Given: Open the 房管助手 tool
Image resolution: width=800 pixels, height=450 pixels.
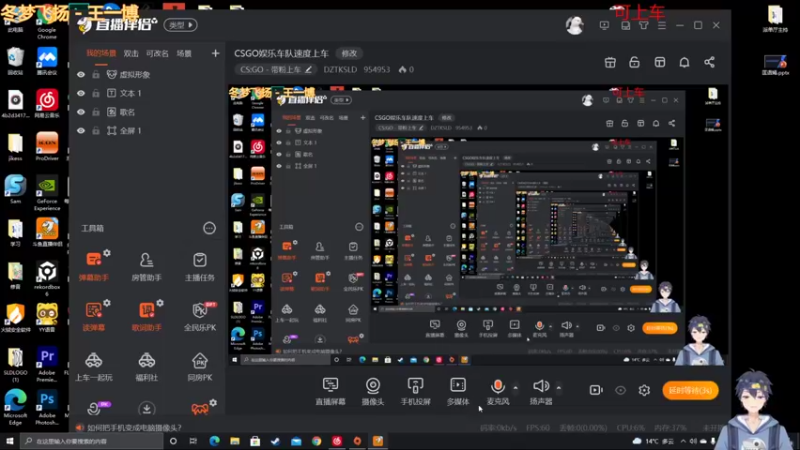Looking at the screenshot, I should tap(146, 266).
